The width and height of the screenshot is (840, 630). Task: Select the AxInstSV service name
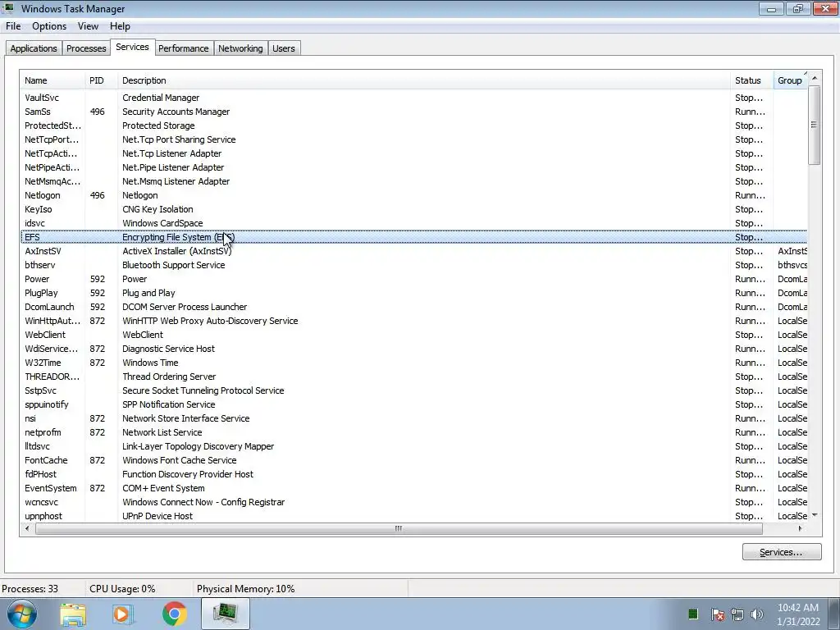point(43,251)
